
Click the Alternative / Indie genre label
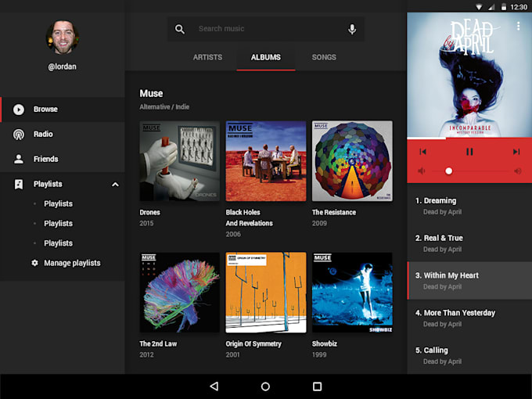(x=164, y=107)
